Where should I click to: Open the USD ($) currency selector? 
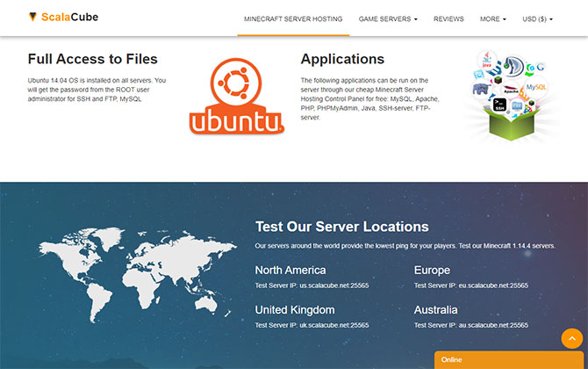537,18
